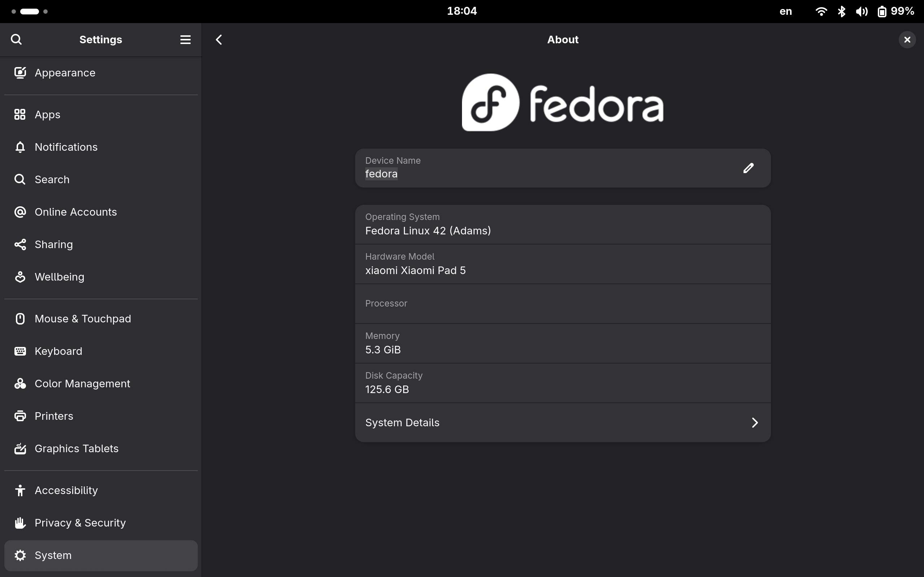Click the back arrow beside About
Viewport: 924px width, 577px height.
coord(219,39)
